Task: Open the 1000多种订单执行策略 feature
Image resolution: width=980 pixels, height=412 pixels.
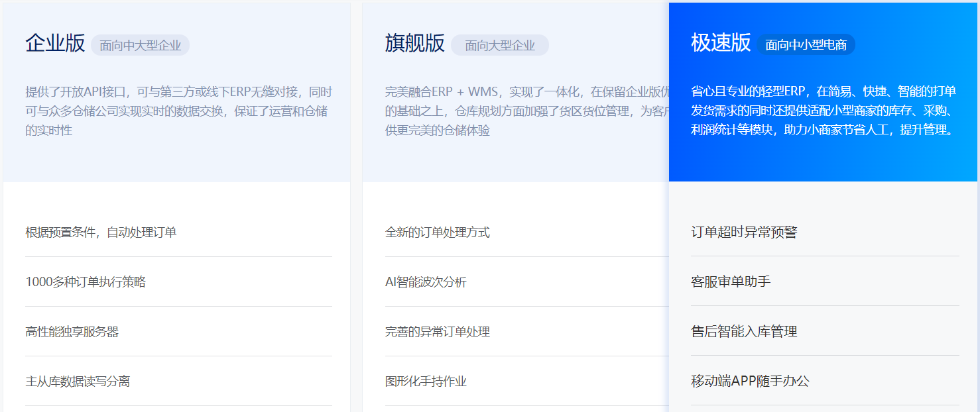Action: tap(86, 282)
